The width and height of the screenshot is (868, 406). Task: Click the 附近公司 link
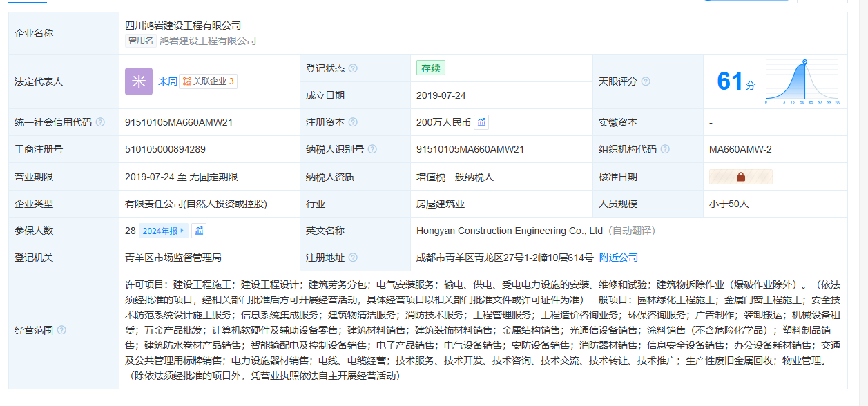[618, 258]
